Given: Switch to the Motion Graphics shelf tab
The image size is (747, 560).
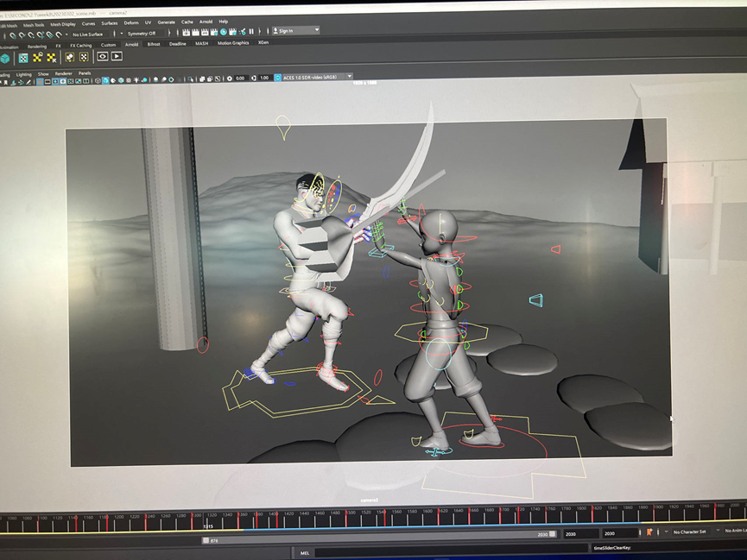Looking at the screenshot, I should click(233, 43).
